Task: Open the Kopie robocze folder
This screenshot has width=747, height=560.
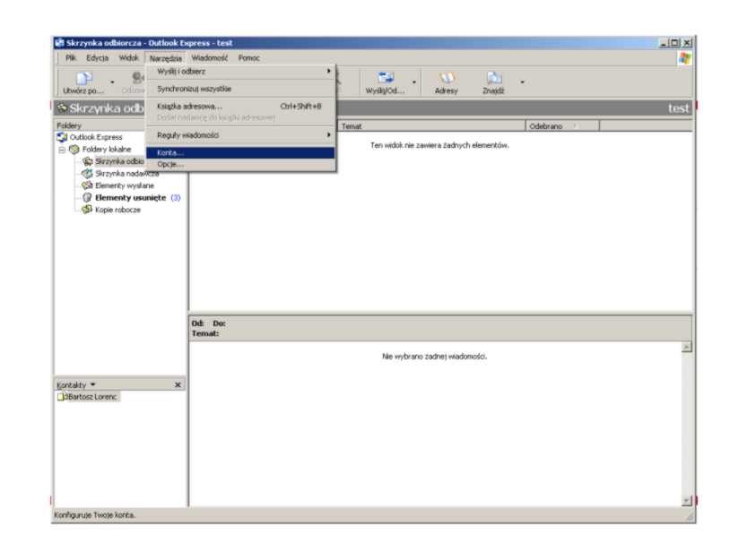Action: (x=117, y=210)
